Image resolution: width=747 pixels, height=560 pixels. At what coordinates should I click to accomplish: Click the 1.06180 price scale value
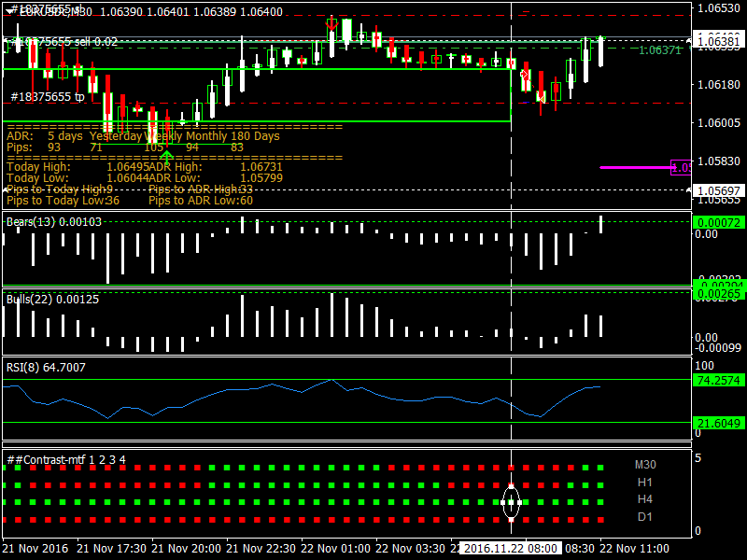(718, 85)
